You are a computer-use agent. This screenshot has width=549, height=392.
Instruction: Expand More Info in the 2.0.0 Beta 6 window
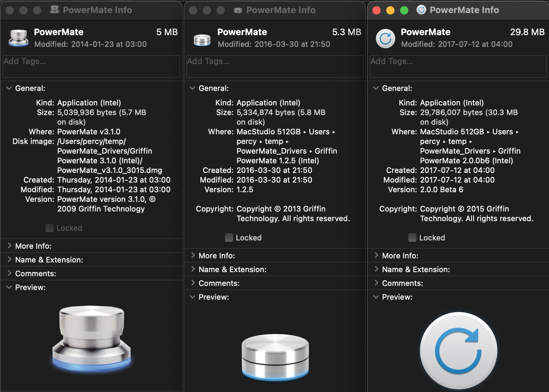(x=376, y=256)
